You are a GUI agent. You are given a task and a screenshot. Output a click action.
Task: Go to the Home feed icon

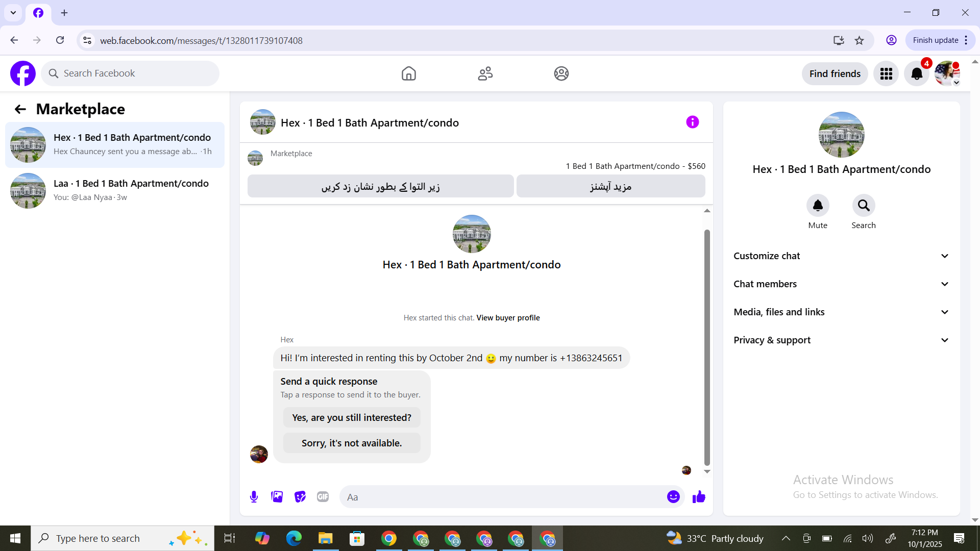[408, 73]
